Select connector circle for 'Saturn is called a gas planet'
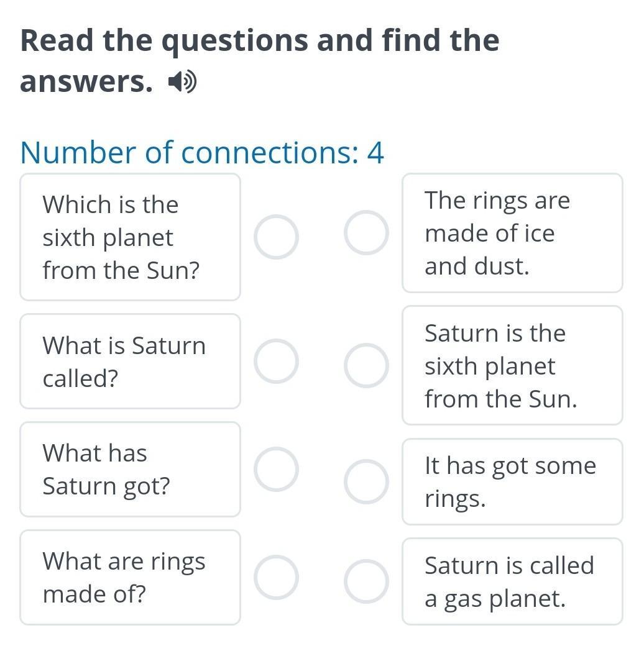 [x=367, y=581]
